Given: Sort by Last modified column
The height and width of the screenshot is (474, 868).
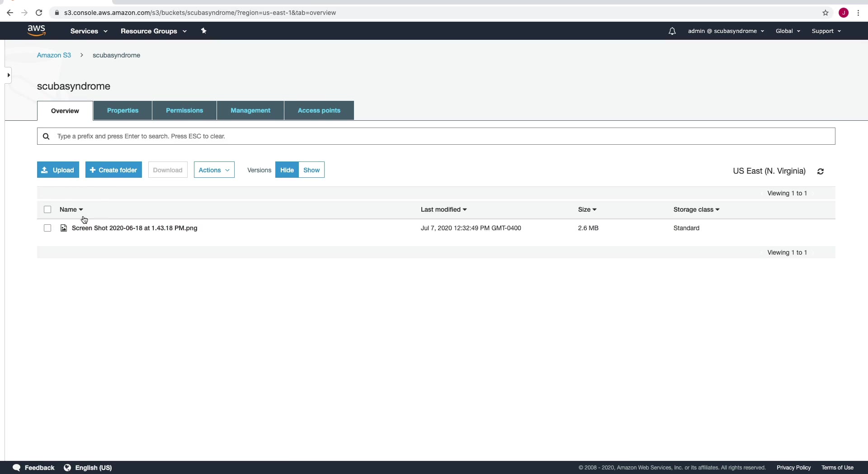Looking at the screenshot, I should tap(443, 209).
